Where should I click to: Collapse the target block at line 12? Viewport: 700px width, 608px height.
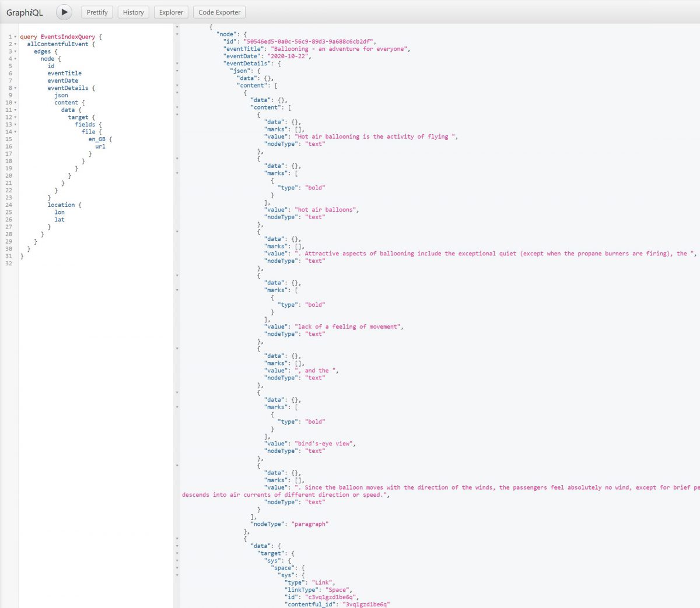click(15, 117)
